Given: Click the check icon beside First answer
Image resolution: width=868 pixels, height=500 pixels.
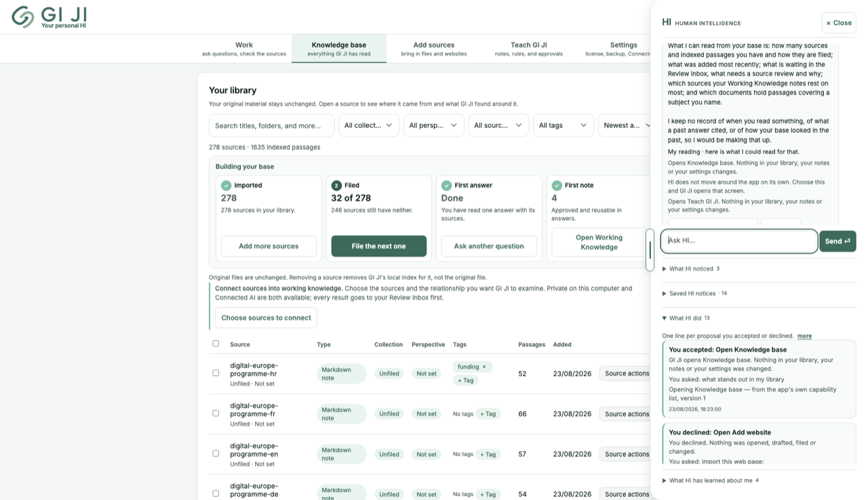Looking at the screenshot, I should pos(446,185).
